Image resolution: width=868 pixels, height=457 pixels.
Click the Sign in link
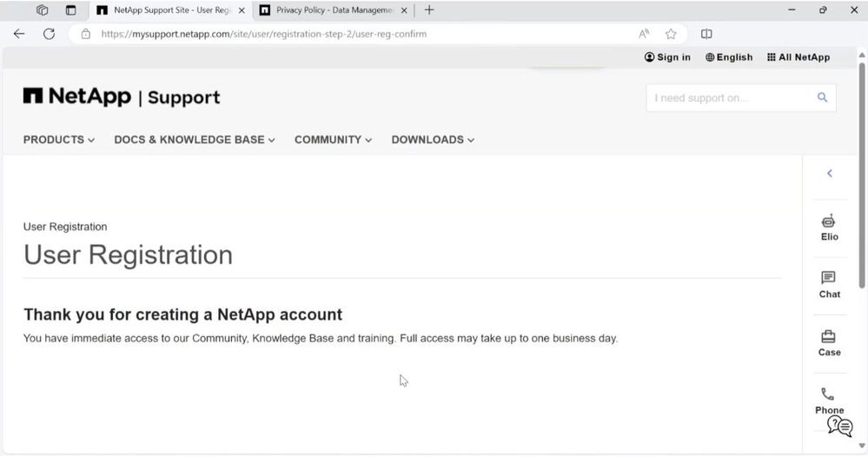click(667, 57)
